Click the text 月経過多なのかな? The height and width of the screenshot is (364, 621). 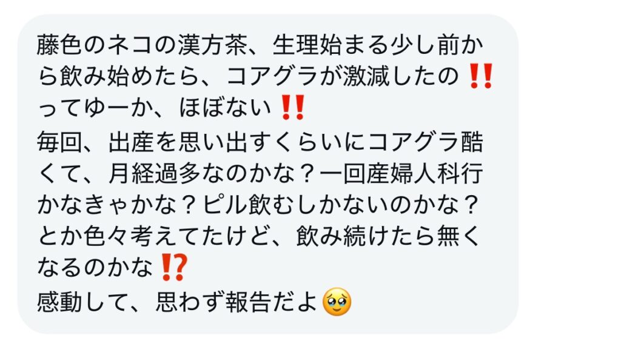pyautogui.click(x=212, y=173)
